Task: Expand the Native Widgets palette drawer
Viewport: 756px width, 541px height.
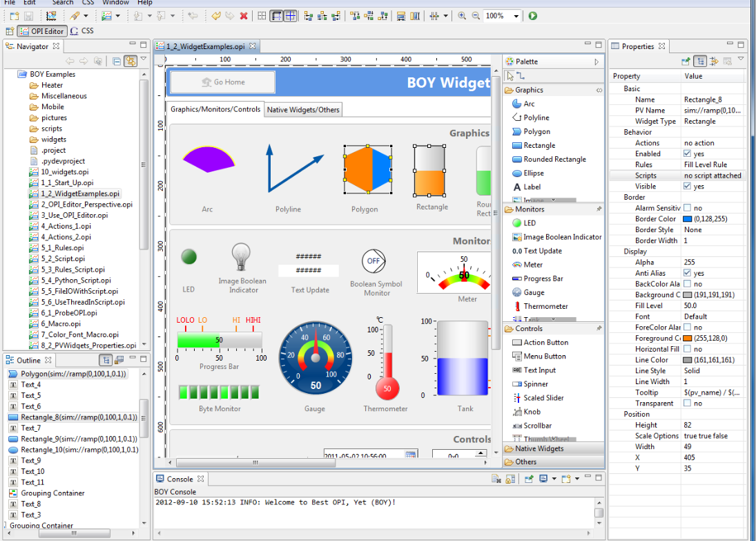Action: 539,449
